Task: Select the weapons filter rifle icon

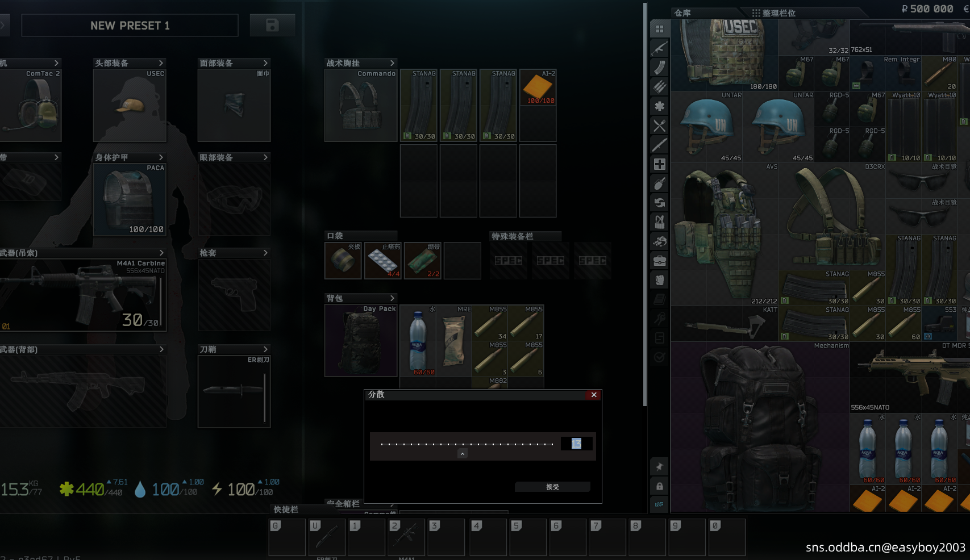Action: click(x=659, y=48)
